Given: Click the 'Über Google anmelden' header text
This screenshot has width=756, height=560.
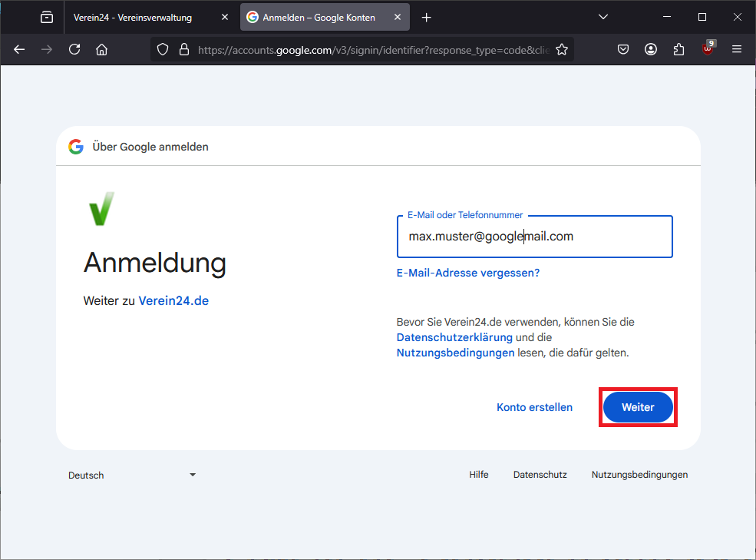Looking at the screenshot, I should 150,147.
